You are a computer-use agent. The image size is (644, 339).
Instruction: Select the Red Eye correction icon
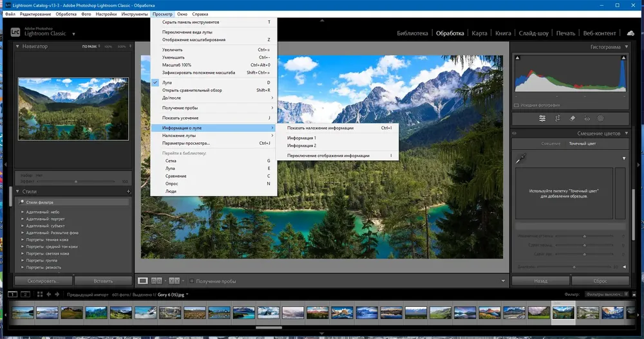587,118
